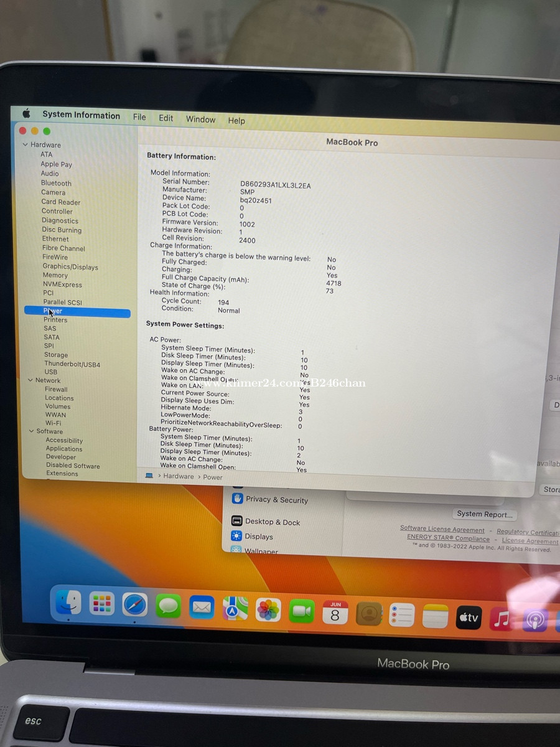Open the Edit menu
The image size is (560, 747).
[x=166, y=118]
